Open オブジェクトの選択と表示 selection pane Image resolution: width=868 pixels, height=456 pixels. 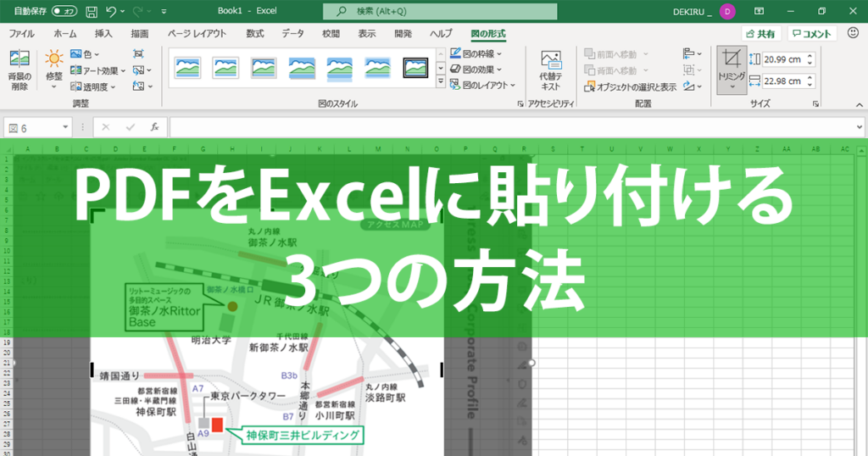coord(630,87)
